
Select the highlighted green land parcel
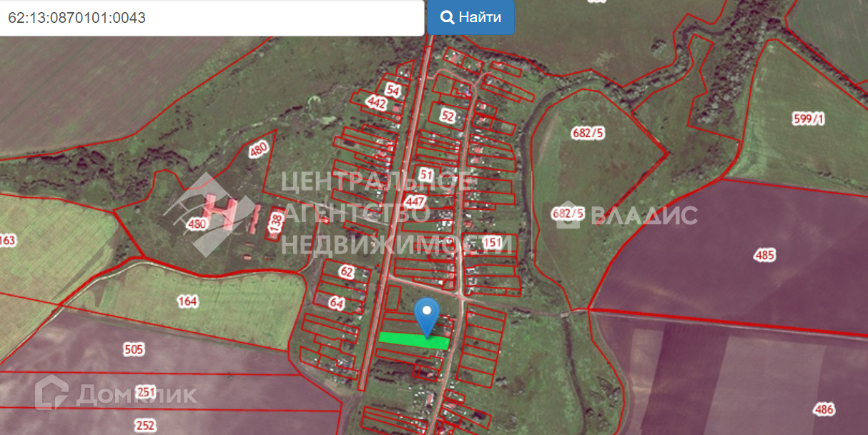tap(414, 341)
